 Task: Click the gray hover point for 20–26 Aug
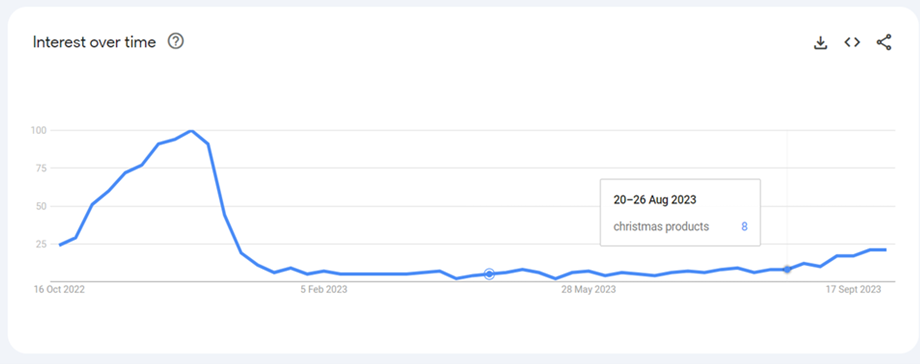[787, 269]
